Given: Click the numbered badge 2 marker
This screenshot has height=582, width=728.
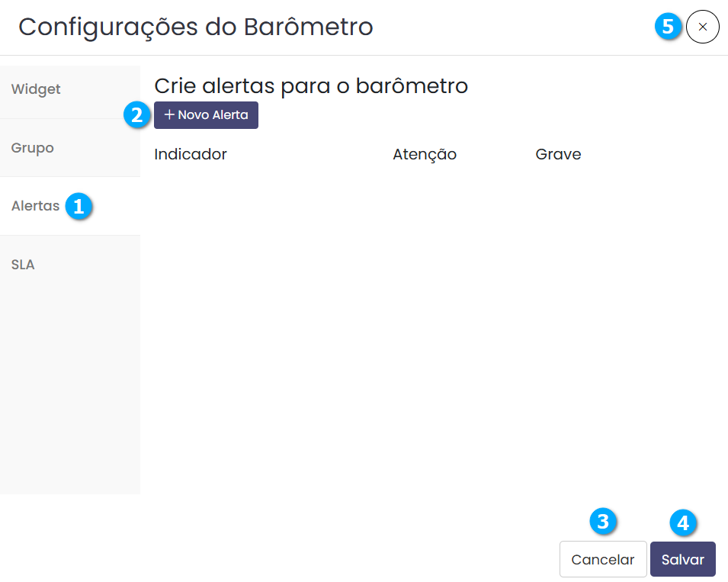Looking at the screenshot, I should coord(136,115).
